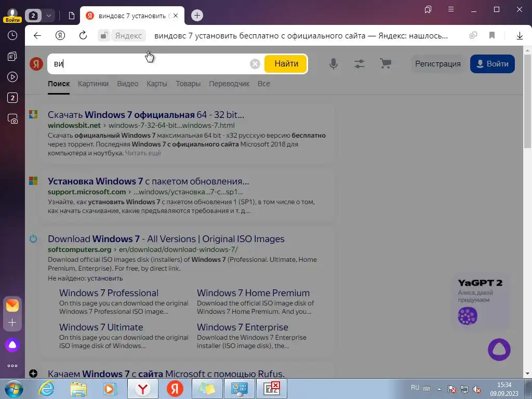Screen dimensions: 532x399
Task: Click the profile Войти avatar icon
Action: click(x=12, y=15)
